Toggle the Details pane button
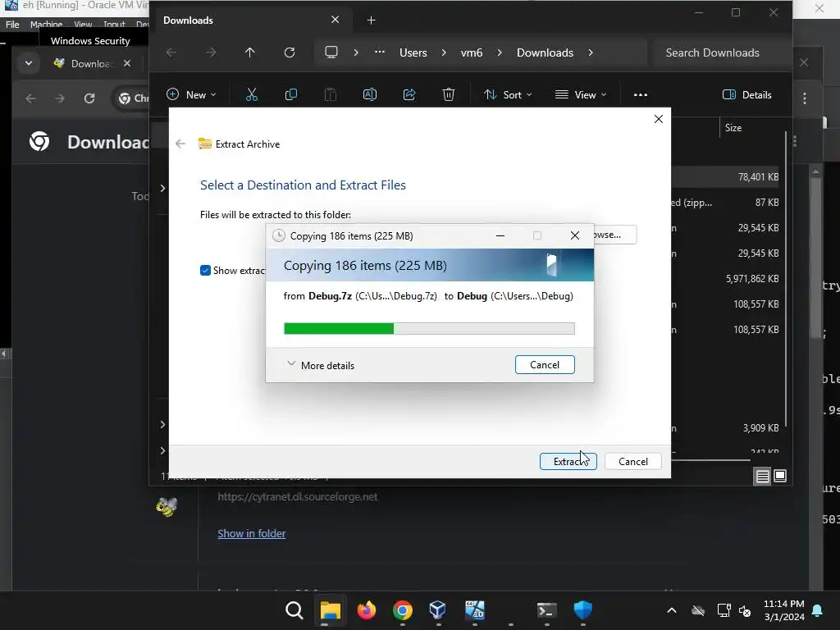Image resolution: width=840 pixels, height=630 pixels. (x=747, y=95)
